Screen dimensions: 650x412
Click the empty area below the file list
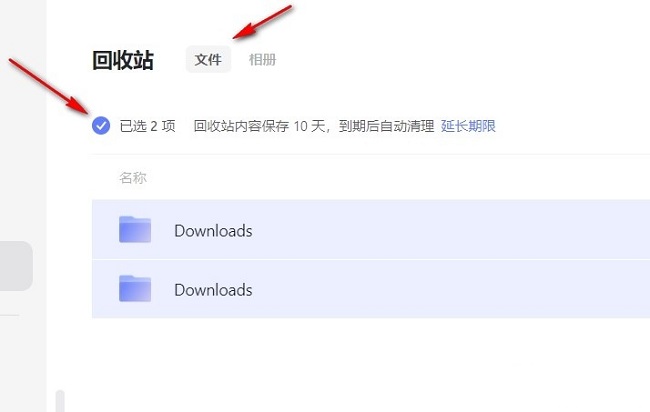pyautogui.click(x=371, y=365)
